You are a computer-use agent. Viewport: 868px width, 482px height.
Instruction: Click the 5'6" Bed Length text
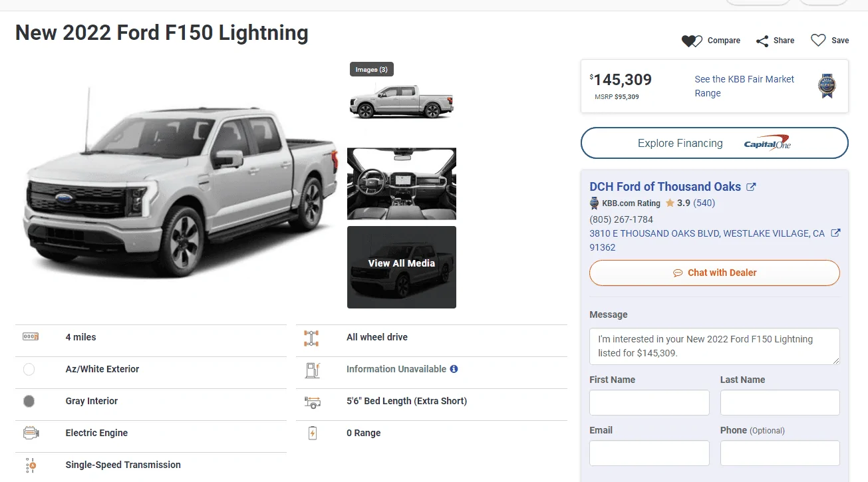point(406,401)
